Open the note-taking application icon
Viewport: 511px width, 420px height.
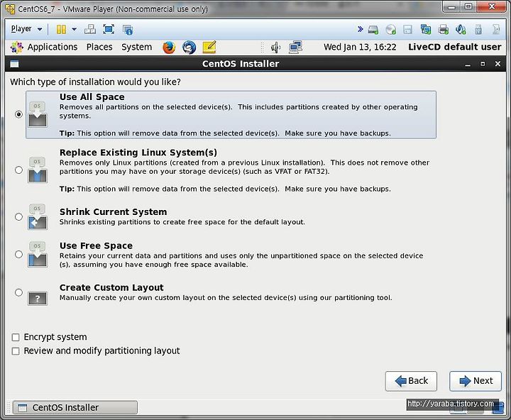pyautogui.click(x=209, y=48)
